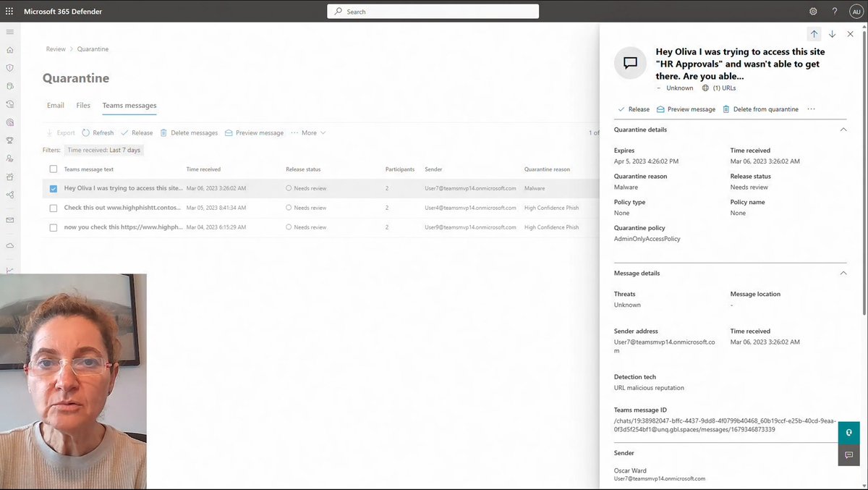Image resolution: width=868 pixels, height=490 pixels.
Task: Switch to the Email tab
Action: 56,106
